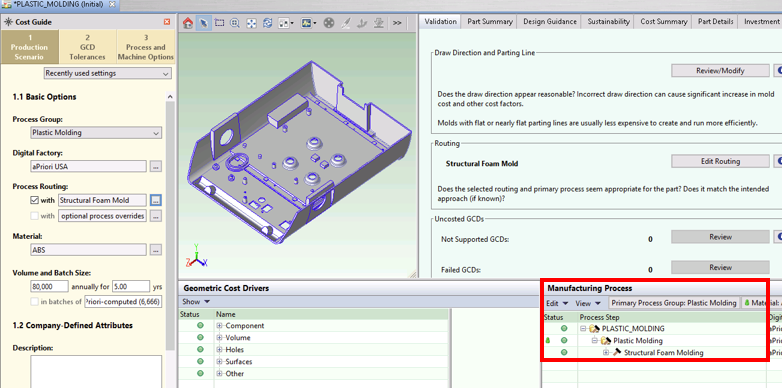The image size is (782, 388).
Task: Click the fit-to-view arrows icon
Action: (x=251, y=22)
